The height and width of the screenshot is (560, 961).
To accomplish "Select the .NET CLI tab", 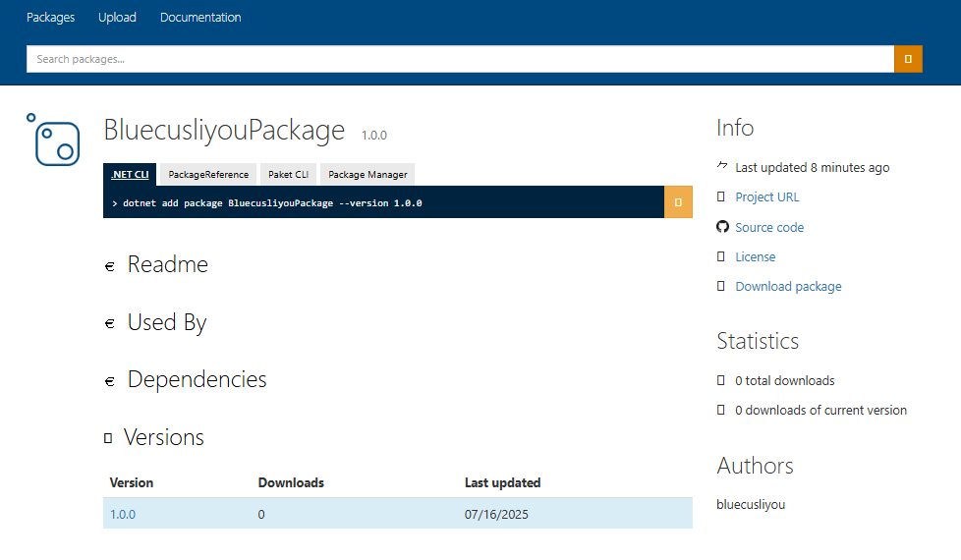I will [x=130, y=174].
